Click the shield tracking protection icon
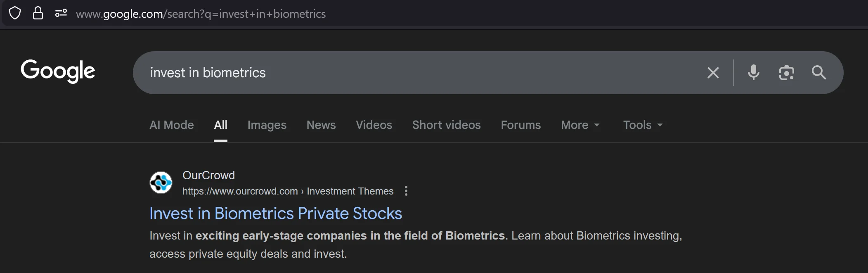Screen dimensions: 868x273 [15, 13]
